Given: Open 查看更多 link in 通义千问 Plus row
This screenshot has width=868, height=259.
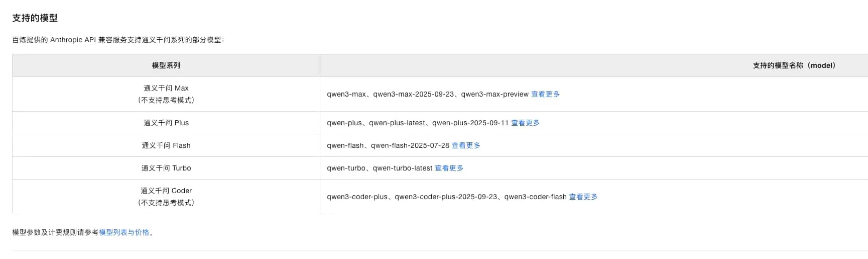Looking at the screenshot, I should 525,123.
